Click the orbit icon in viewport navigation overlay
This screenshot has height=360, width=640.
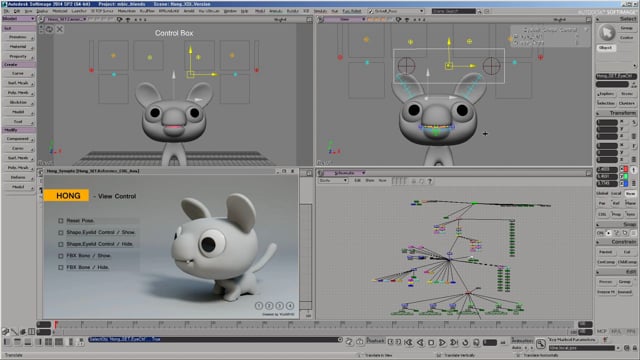(x=49, y=29)
